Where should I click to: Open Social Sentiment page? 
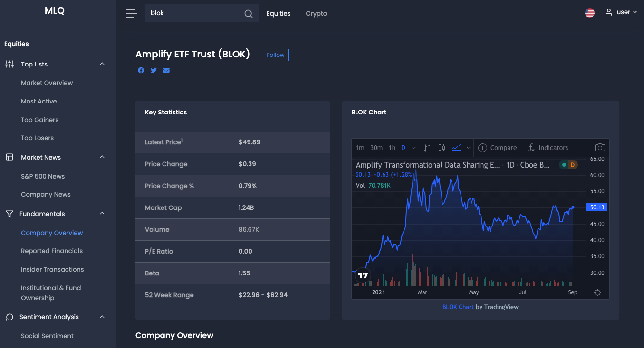point(48,336)
